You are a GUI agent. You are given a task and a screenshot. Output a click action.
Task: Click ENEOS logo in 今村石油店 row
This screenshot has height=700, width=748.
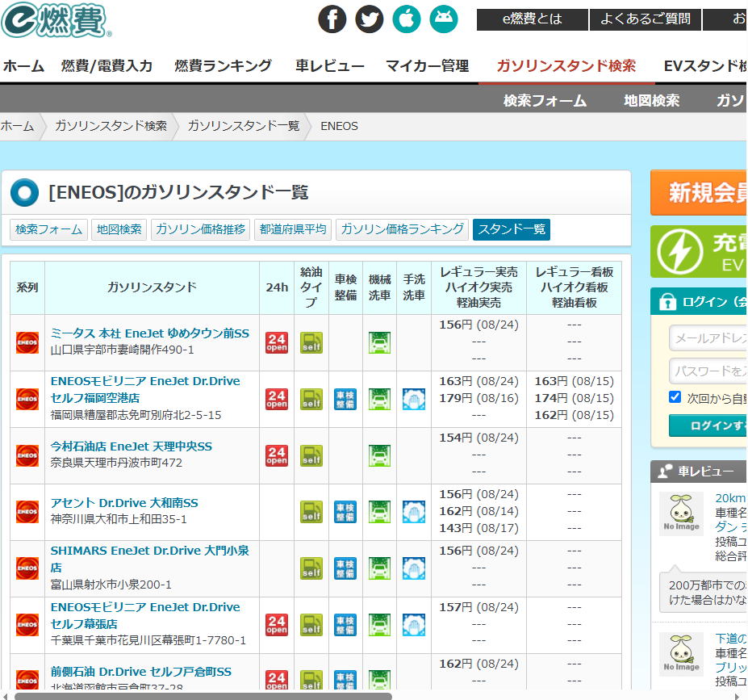click(x=27, y=455)
